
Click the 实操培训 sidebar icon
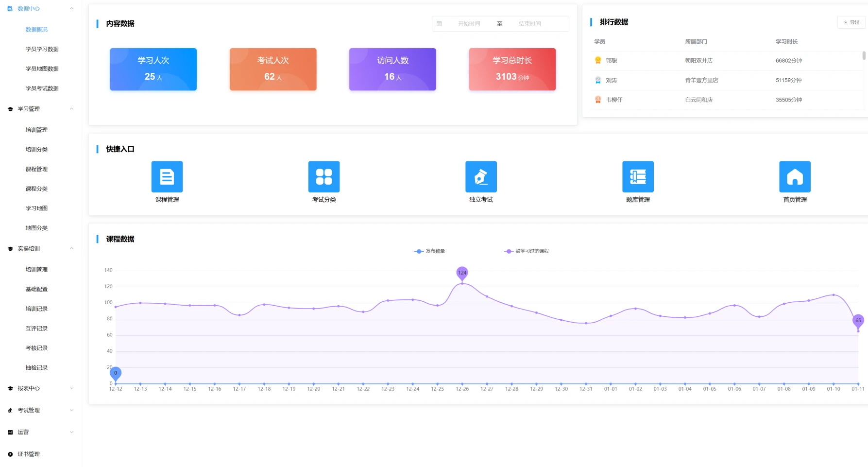[x=10, y=249]
